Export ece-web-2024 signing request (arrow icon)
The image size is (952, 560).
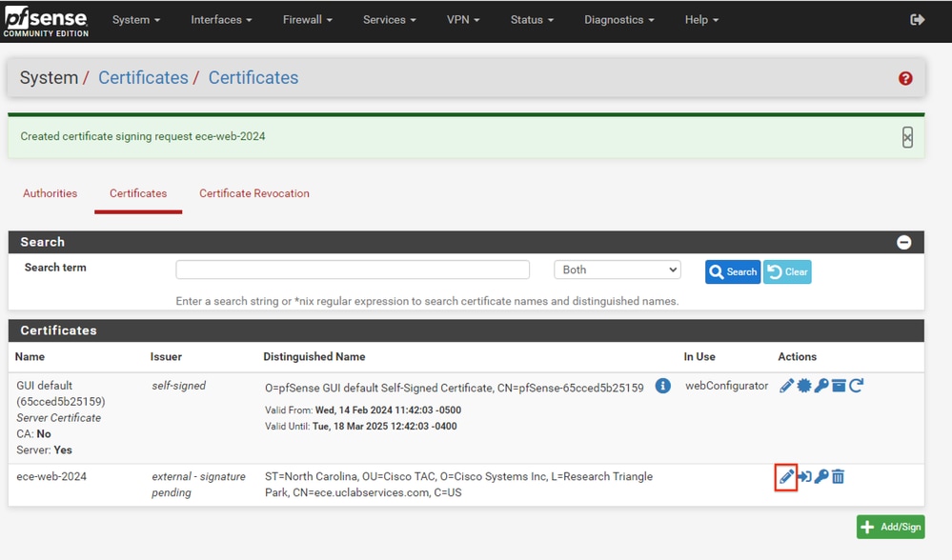(x=804, y=477)
